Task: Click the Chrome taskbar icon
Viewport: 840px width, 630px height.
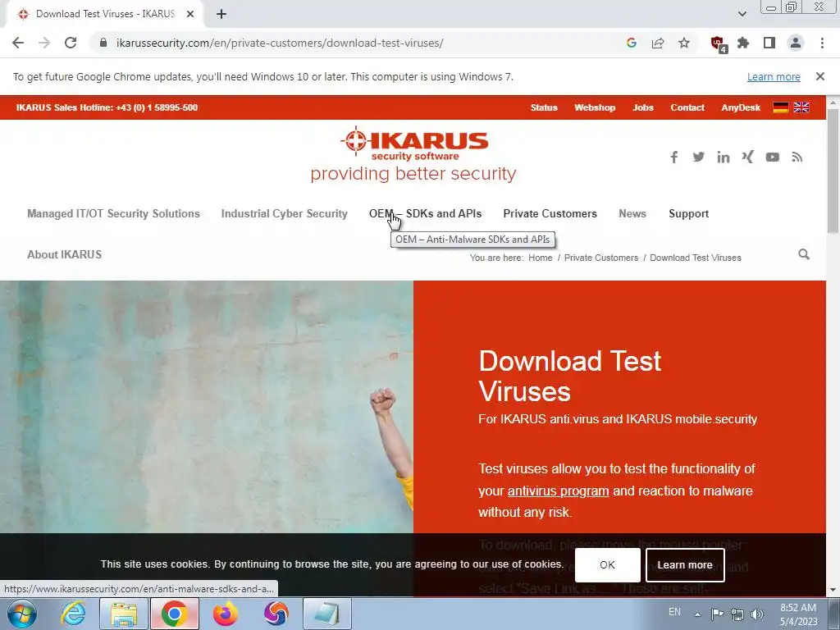Action: coord(174,614)
